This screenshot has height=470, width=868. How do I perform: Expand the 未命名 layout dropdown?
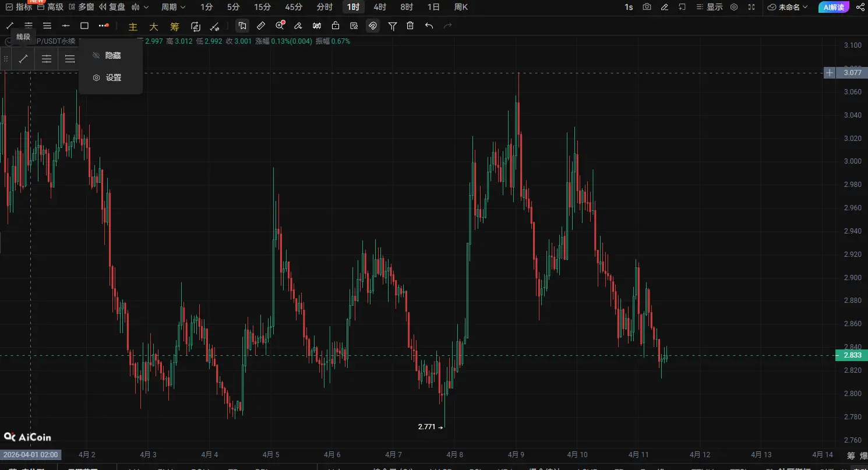pos(788,7)
